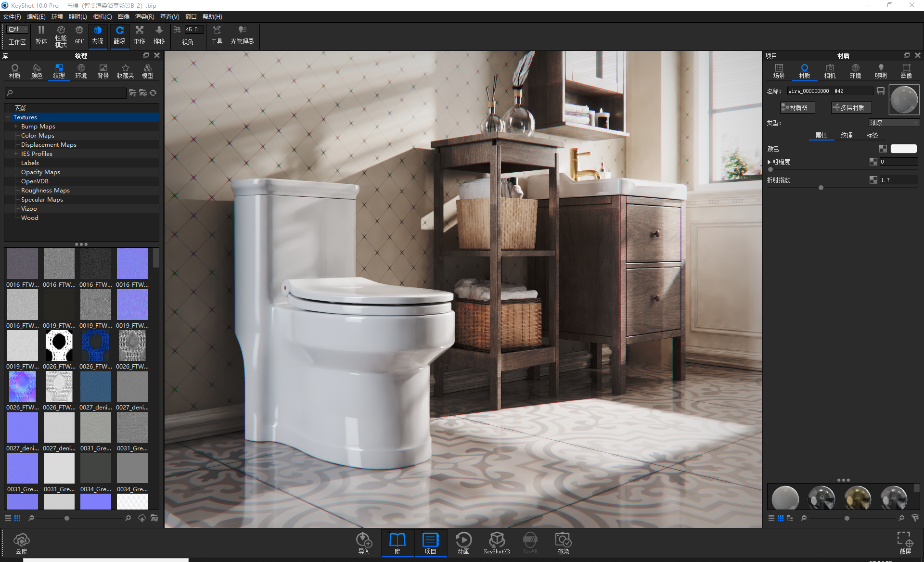Toggle performance mode (性能模式)
924x562 pixels.
pyautogui.click(x=61, y=36)
